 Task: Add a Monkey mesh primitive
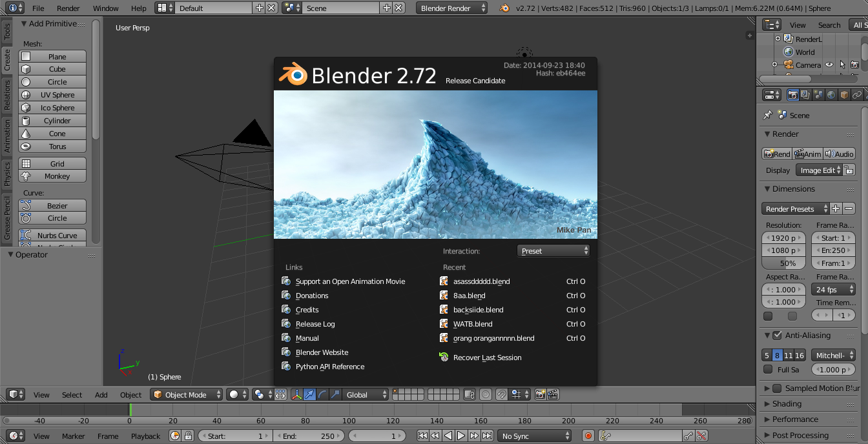(52, 176)
